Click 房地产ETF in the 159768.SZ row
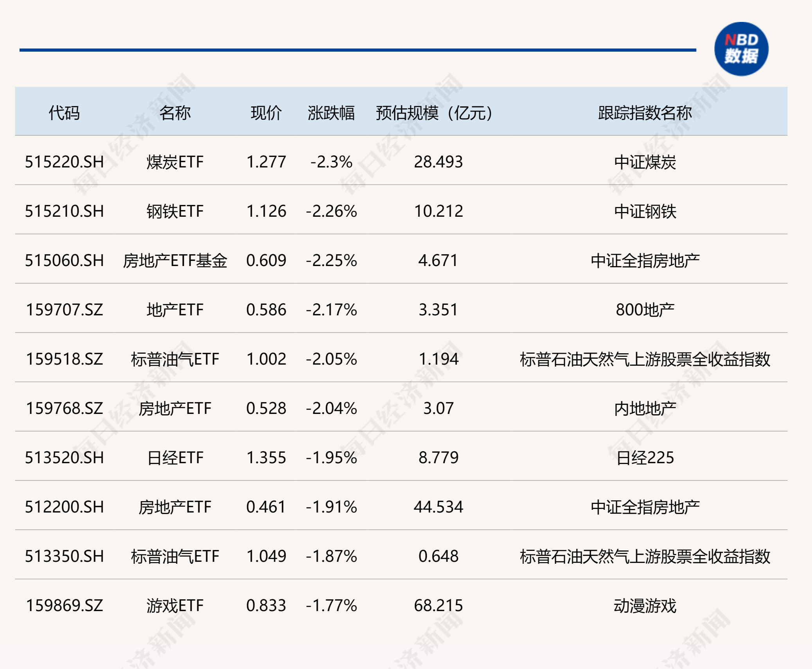Image resolution: width=812 pixels, height=669 pixels. tap(175, 408)
